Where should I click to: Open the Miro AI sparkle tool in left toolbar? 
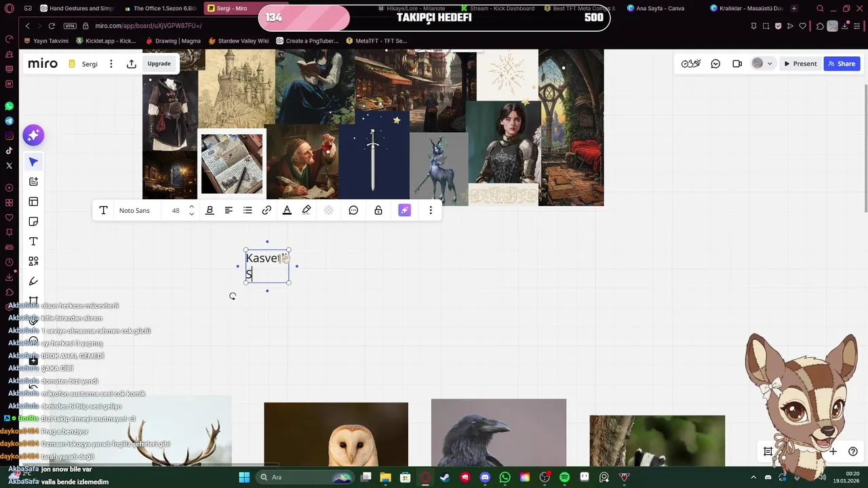(33, 136)
